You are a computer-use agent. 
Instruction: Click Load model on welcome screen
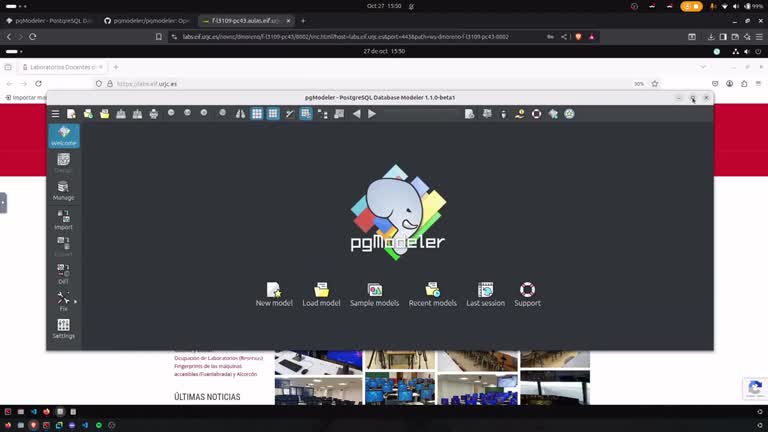click(x=321, y=294)
